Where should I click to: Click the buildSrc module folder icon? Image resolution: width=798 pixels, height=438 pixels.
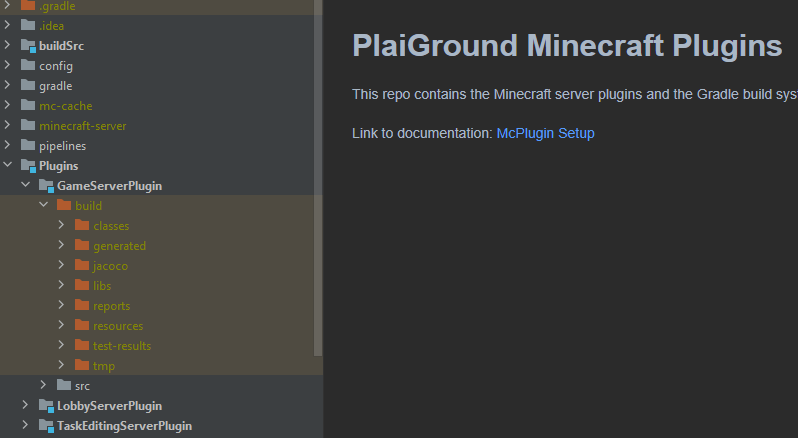pos(28,46)
